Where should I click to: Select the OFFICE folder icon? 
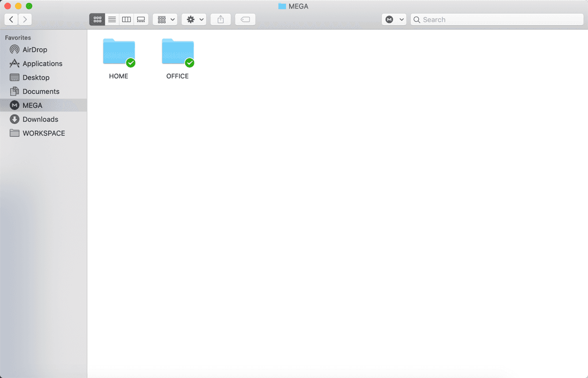[x=178, y=51]
